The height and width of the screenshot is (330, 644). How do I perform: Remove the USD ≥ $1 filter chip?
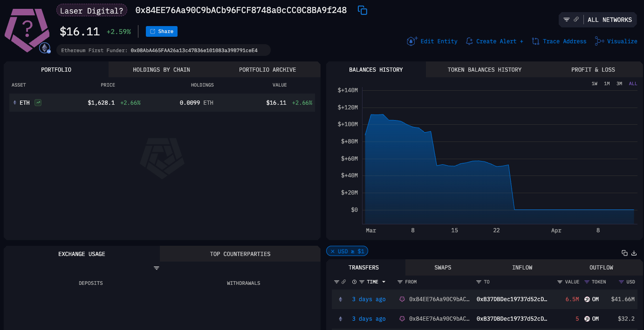click(333, 251)
